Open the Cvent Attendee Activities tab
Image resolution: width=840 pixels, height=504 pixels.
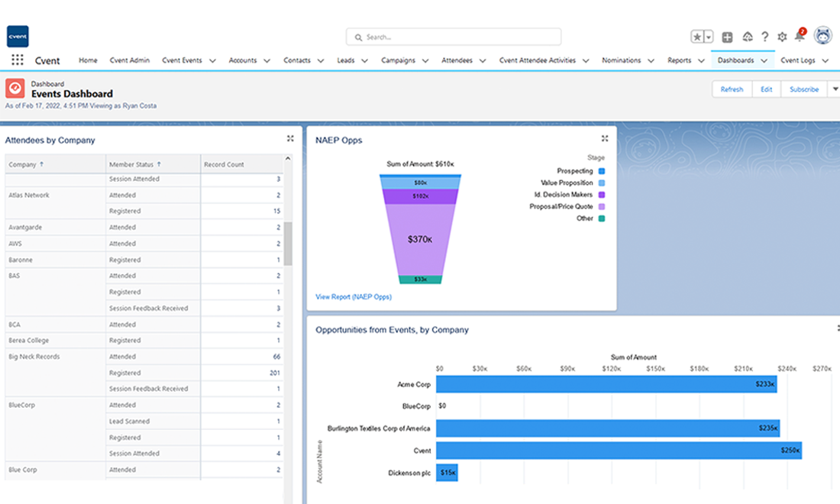538,60
